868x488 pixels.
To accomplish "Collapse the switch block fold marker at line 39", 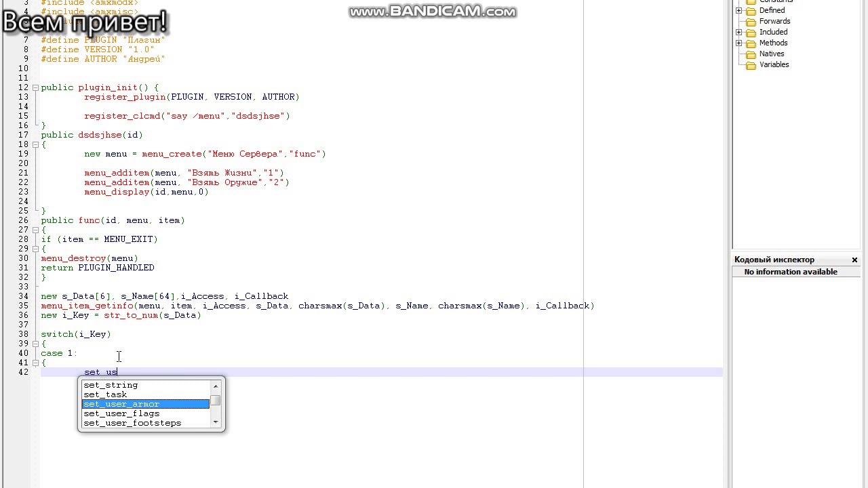I will pyautogui.click(x=35, y=344).
